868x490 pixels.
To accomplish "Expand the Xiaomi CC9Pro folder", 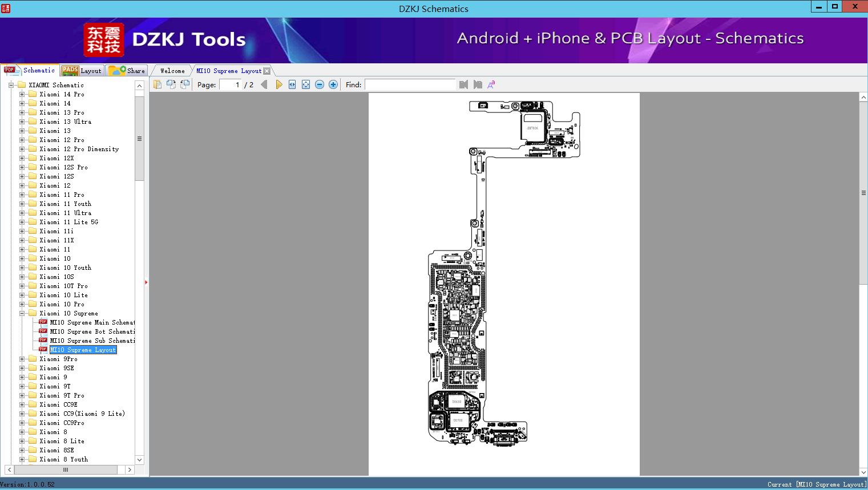I will coord(22,423).
